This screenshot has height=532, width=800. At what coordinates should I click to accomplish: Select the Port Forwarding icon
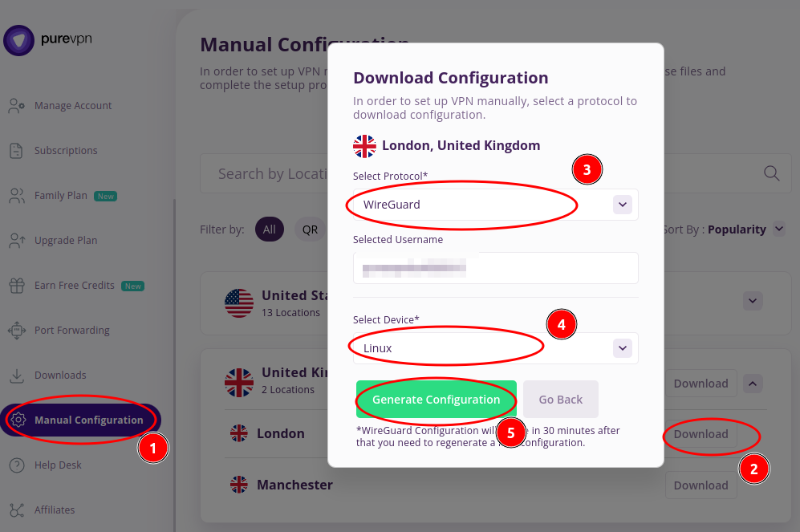(x=17, y=330)
